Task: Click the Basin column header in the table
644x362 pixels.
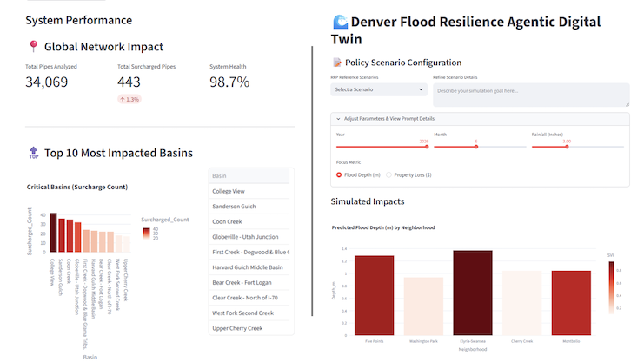Action: coord(250,175)
